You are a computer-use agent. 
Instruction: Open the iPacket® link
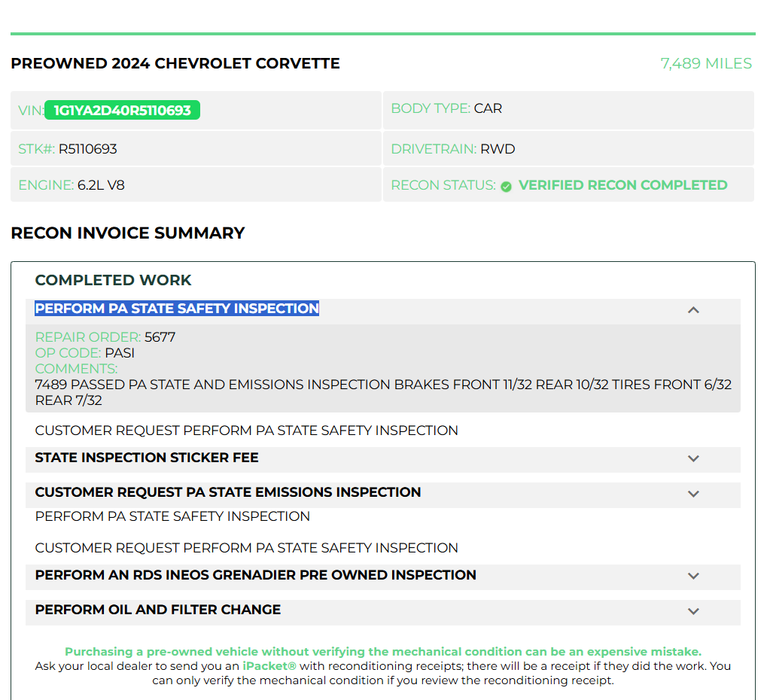(269, 666)
